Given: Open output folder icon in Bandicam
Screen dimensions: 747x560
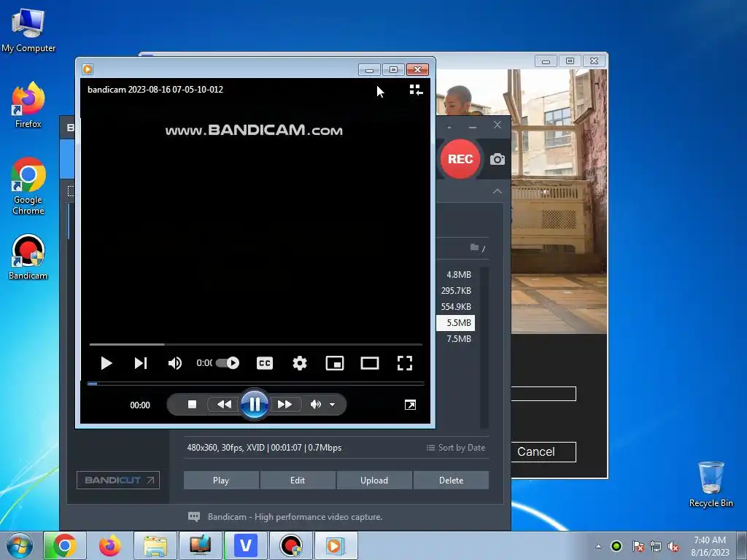Looking at the screenshot, I should point(474,247).
